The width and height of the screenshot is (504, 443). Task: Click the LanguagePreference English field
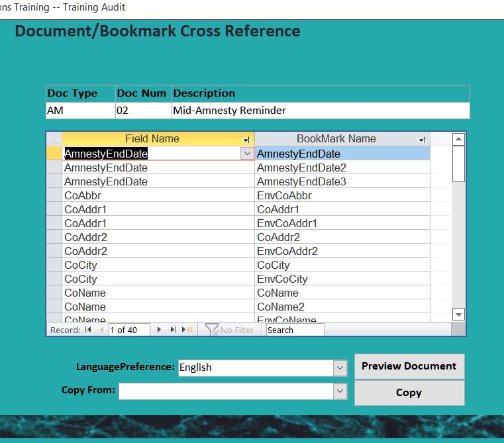pyautogui.click(x=256, y=368)
